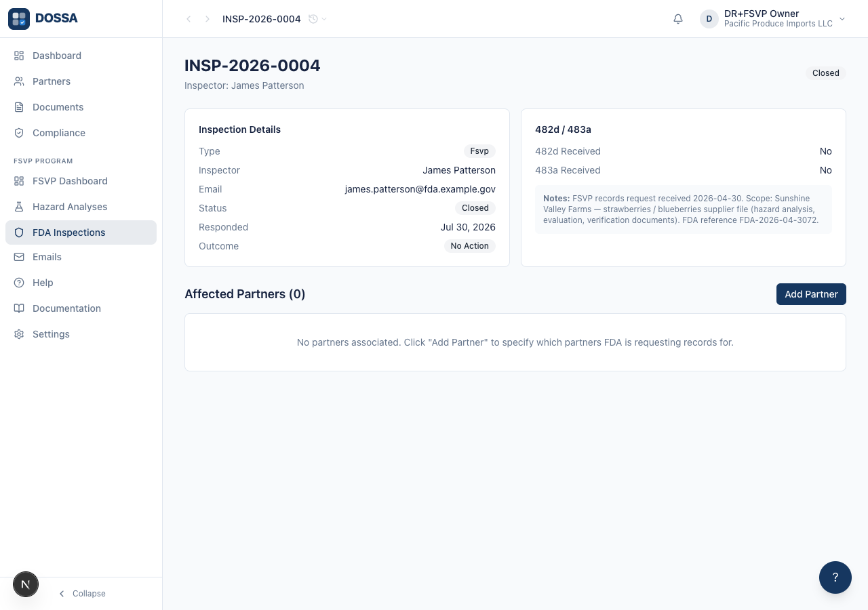The height and width of the screenshot is (610, 868).
Task: Collapse the sidebar
Action: (81, 594)
